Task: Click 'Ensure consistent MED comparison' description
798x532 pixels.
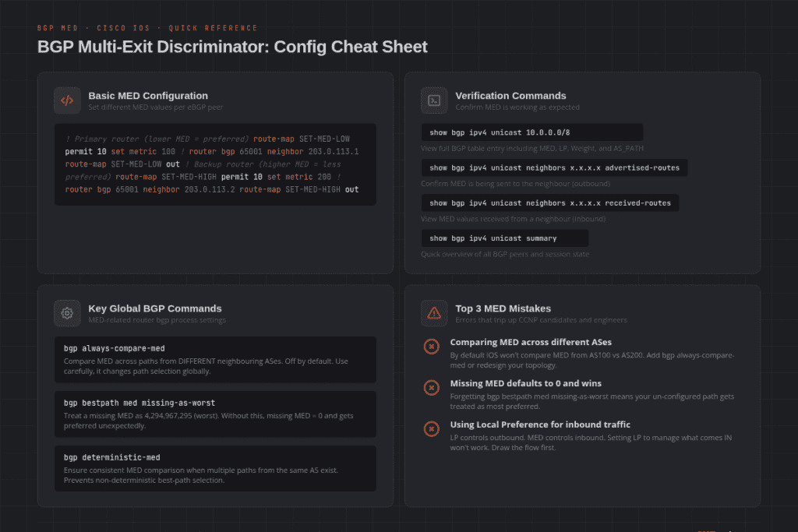Action: click(x=200, y=475)
